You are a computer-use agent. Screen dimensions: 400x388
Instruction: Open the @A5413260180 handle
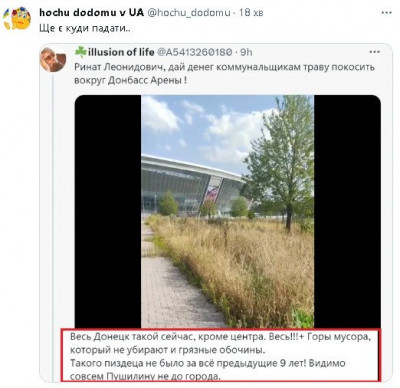coord(194,52)
